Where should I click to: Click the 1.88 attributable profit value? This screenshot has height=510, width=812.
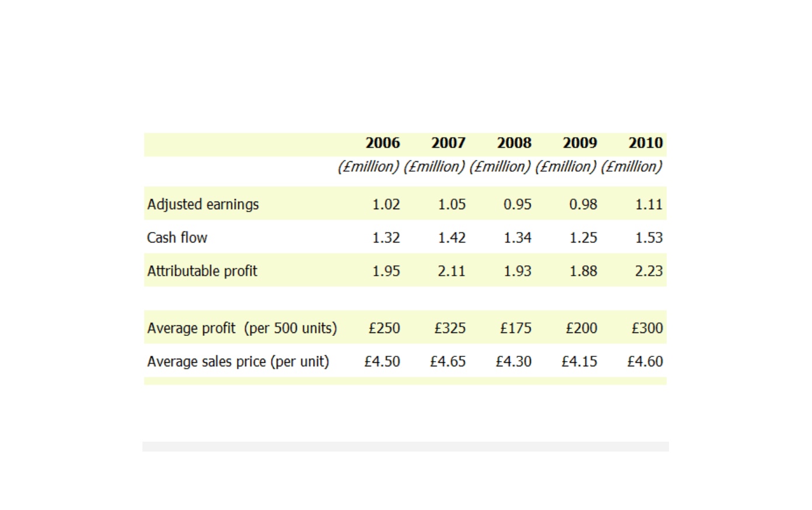[x=583, y=271]
